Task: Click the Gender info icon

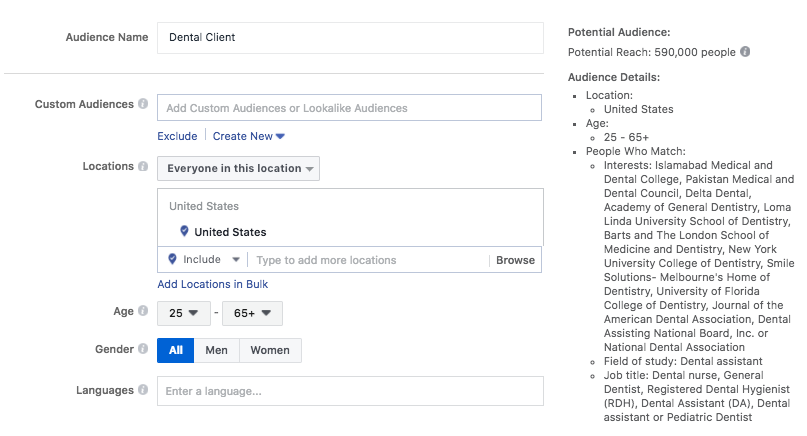Action: 143,348
